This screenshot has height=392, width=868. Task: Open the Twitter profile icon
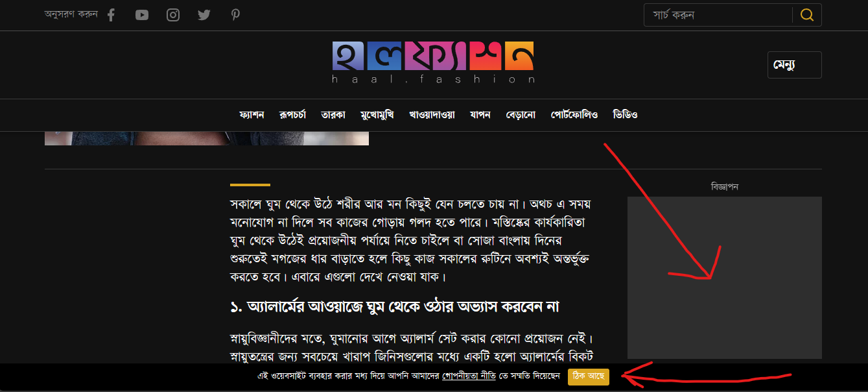click(204, 15)
